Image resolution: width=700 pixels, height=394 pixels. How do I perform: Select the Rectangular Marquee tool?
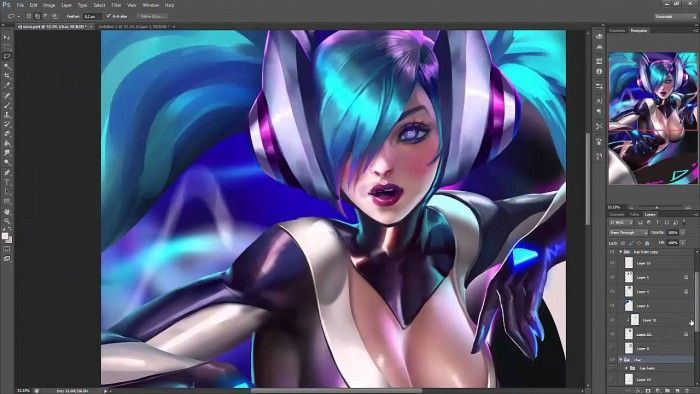tap(7, 47)
